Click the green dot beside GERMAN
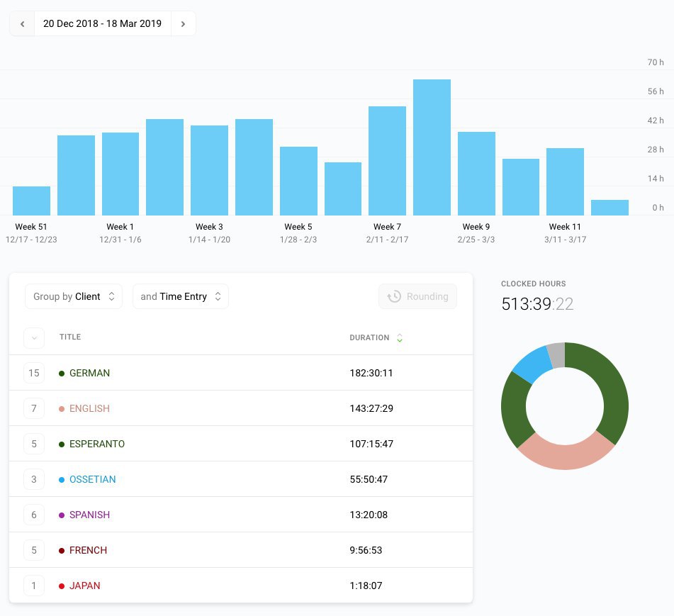This screenshot has width=674, height=616. point(62,373)
